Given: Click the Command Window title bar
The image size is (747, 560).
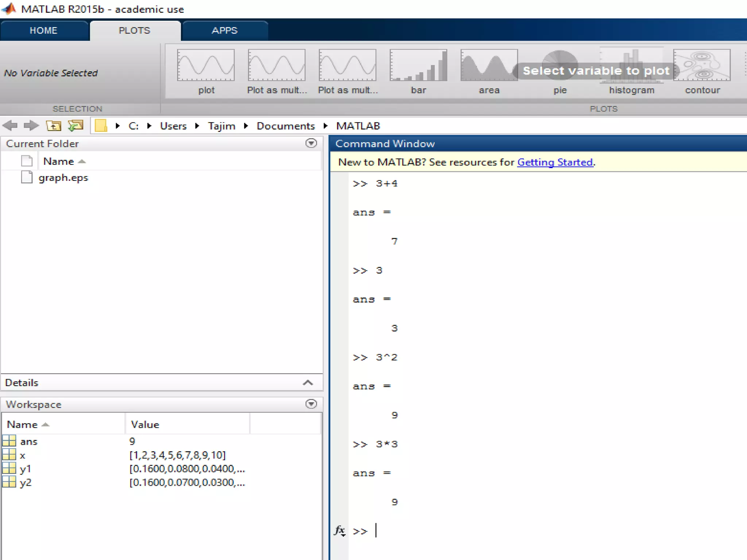Looking at the screenshot, I should [538, 144].
